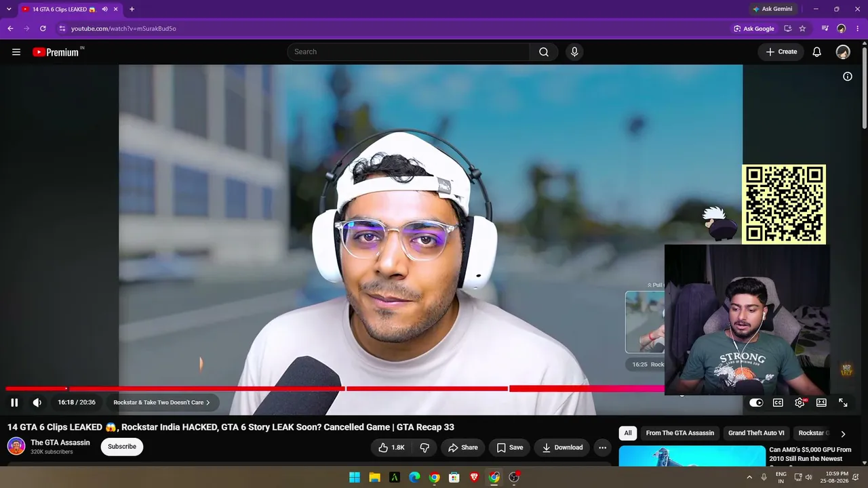Select 'From The GTA Assassin' chip

point(680,433)
